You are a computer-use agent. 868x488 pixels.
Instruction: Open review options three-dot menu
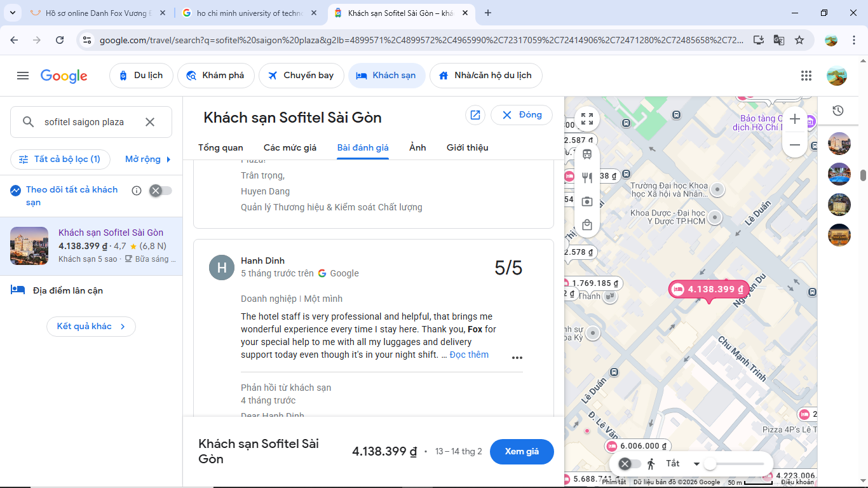click(x=517, y=358)
